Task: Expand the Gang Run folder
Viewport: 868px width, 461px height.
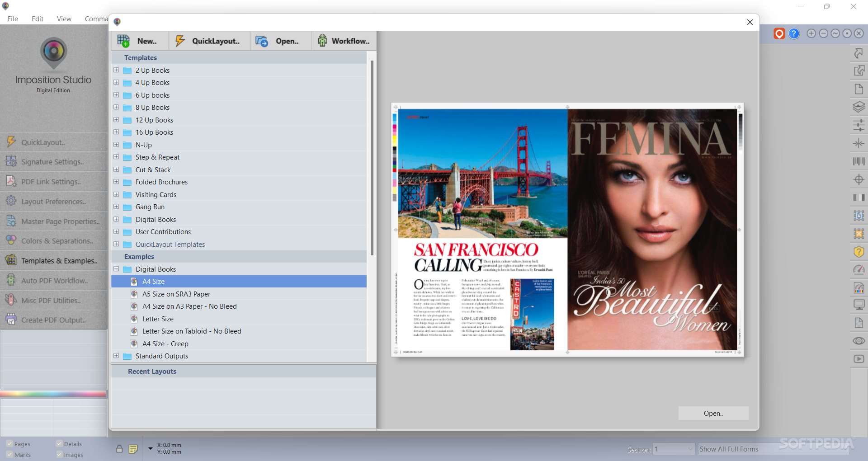Action: [116, 207]
